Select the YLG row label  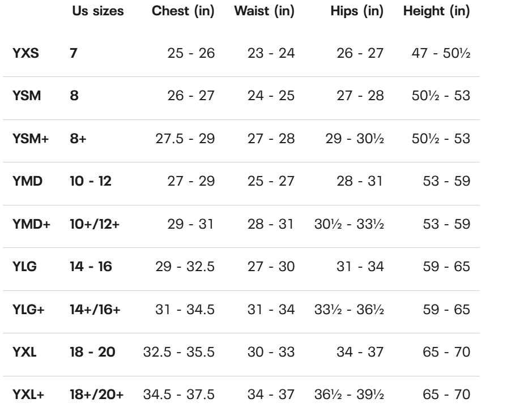coord(24,267)
